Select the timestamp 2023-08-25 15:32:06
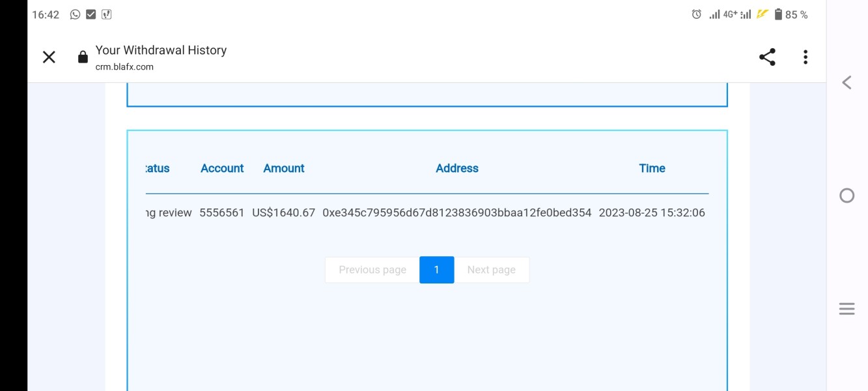868x391 pixels. tap(652, 212)
